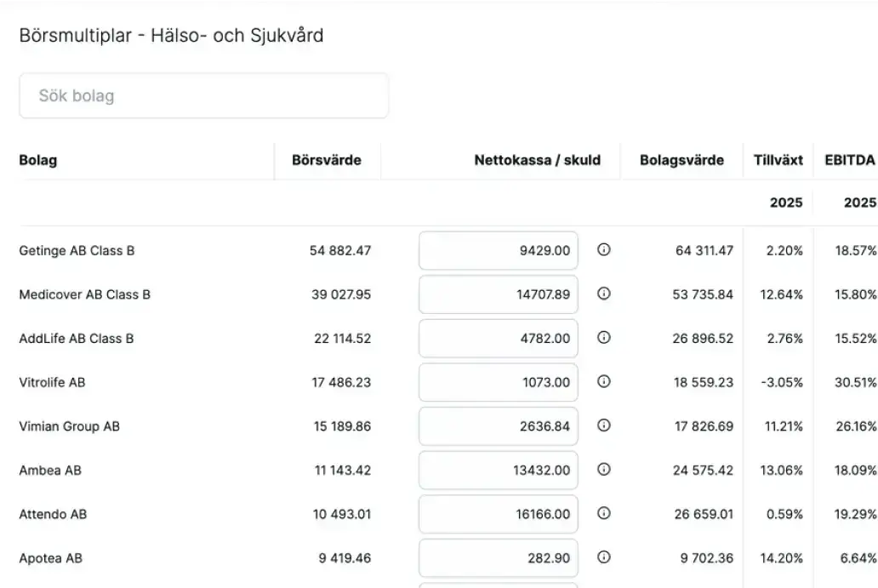Click the Bolagsvärde column header

click(x=681, y=160)
